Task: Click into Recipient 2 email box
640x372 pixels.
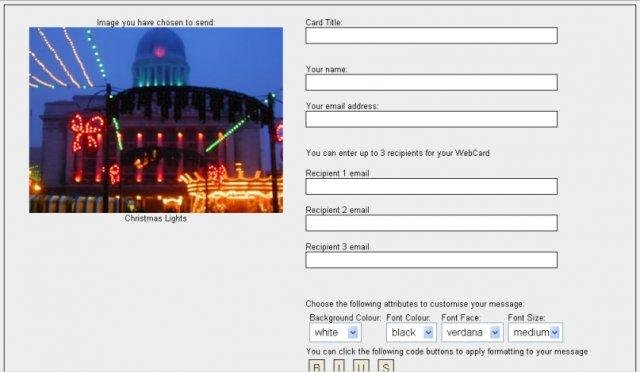Action: tap(431, 223)
